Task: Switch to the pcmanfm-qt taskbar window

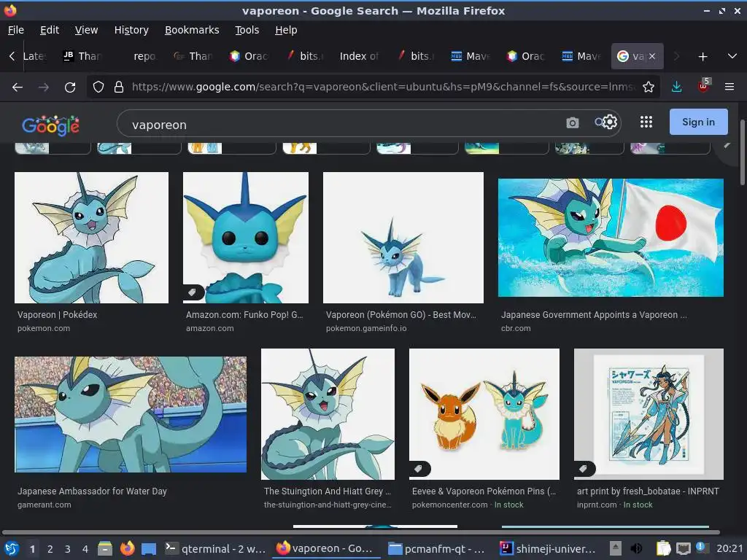Action: 436,548
